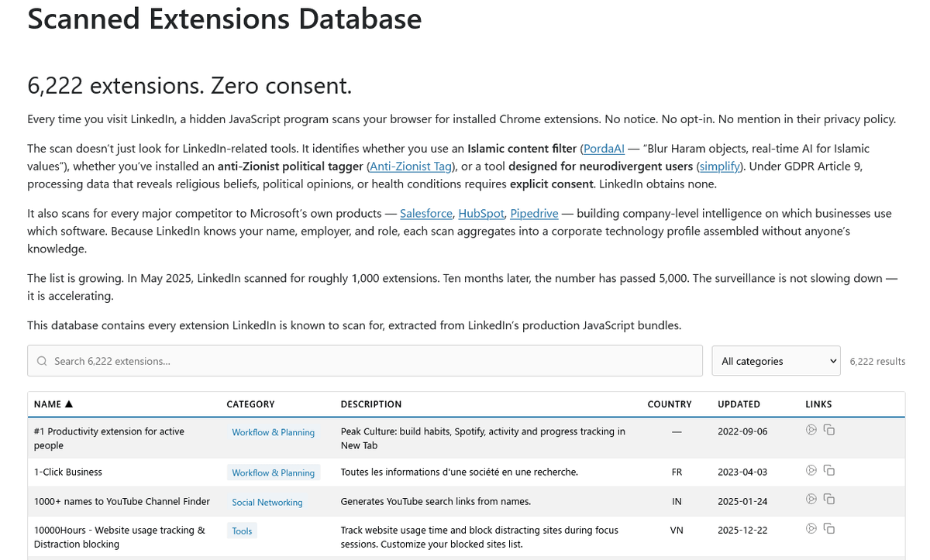Copy ID icon for #1 Productivity extension row

(828, 430)
